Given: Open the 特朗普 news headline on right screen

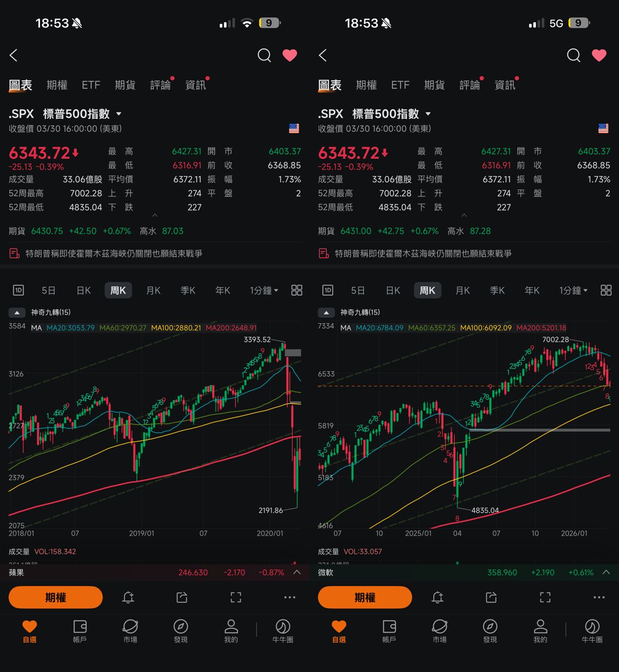Looking at the screenshot, I should click(423, 254).
